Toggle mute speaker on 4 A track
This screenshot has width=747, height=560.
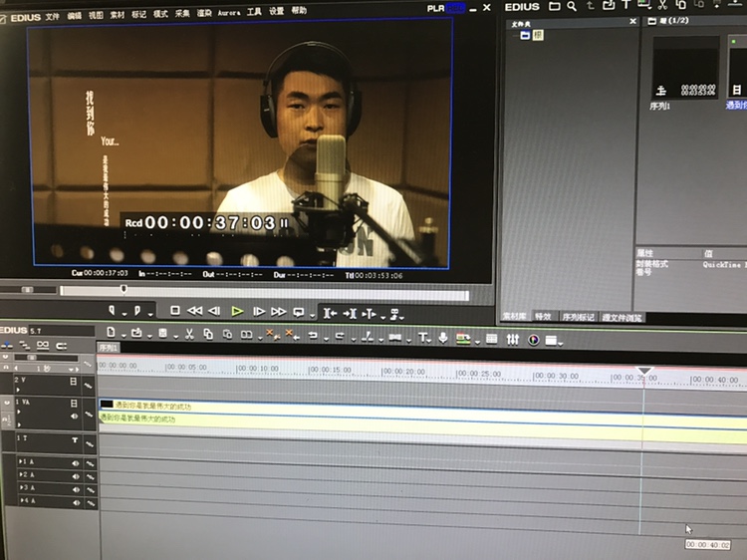(x=77, y=502)
